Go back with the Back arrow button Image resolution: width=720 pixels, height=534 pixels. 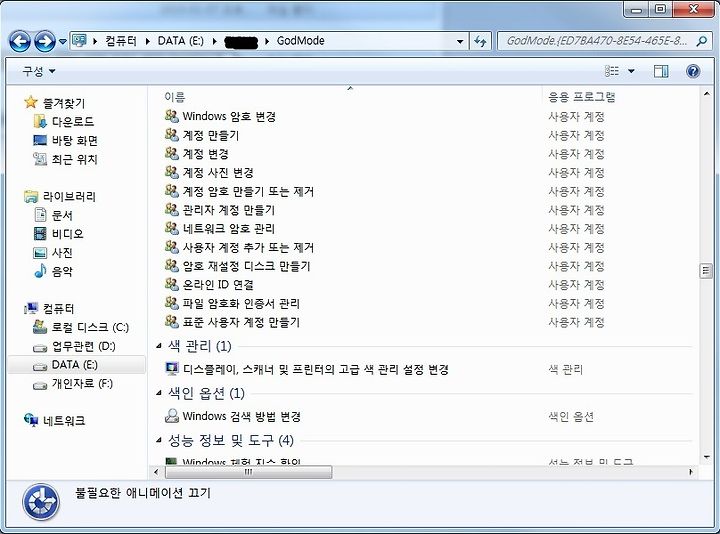pyautogui.click(x=20, y=41)
